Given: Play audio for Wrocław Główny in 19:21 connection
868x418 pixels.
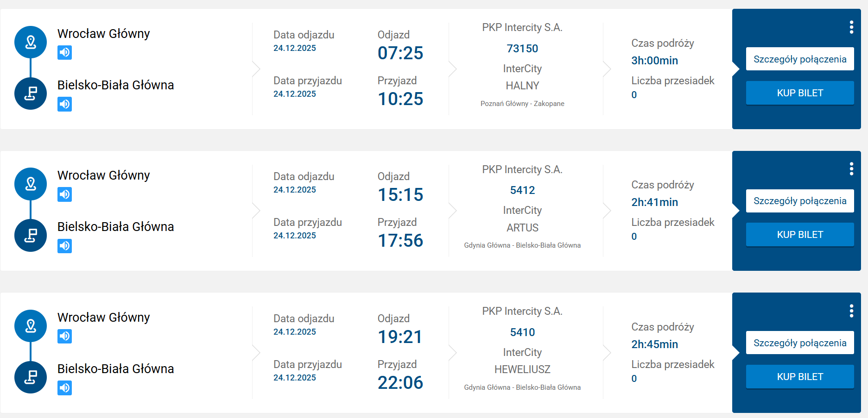Looking at the screenshot, I should [x=65, y=337].
